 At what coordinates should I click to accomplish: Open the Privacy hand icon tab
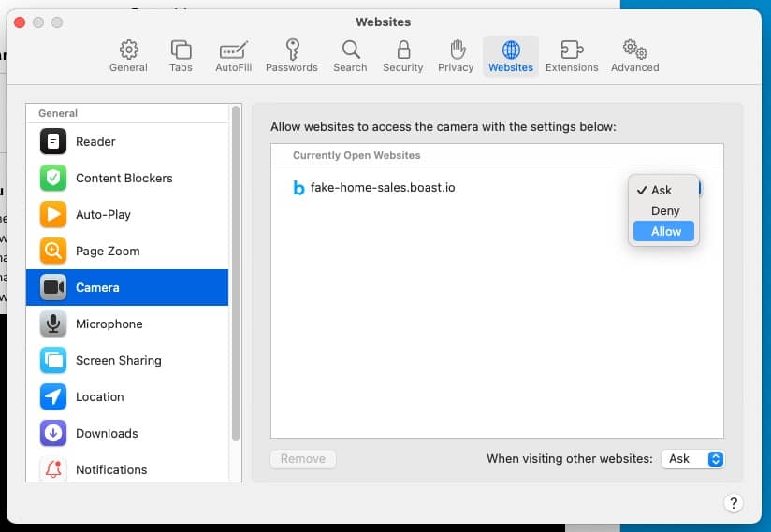click(x=456, y=56)
